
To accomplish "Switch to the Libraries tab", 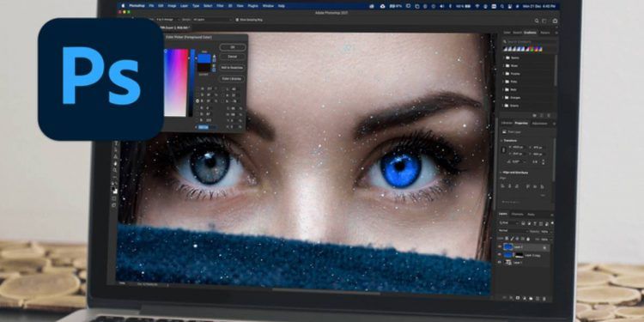I will pos(507,123).
